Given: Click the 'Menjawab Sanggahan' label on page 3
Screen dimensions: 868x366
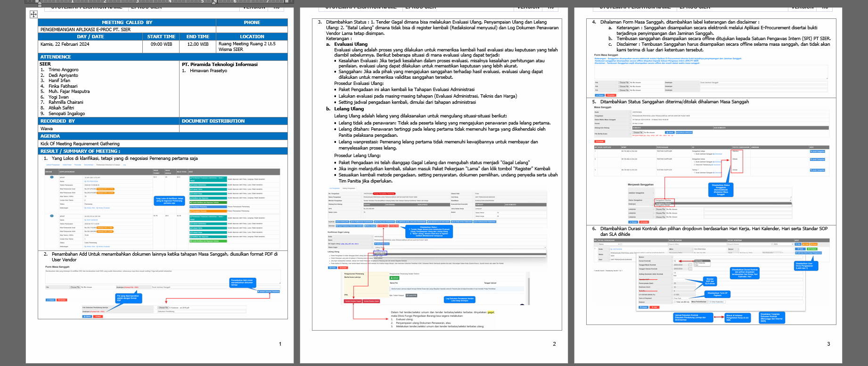Looking at the screenshot, I should click(x=641, y=184).
